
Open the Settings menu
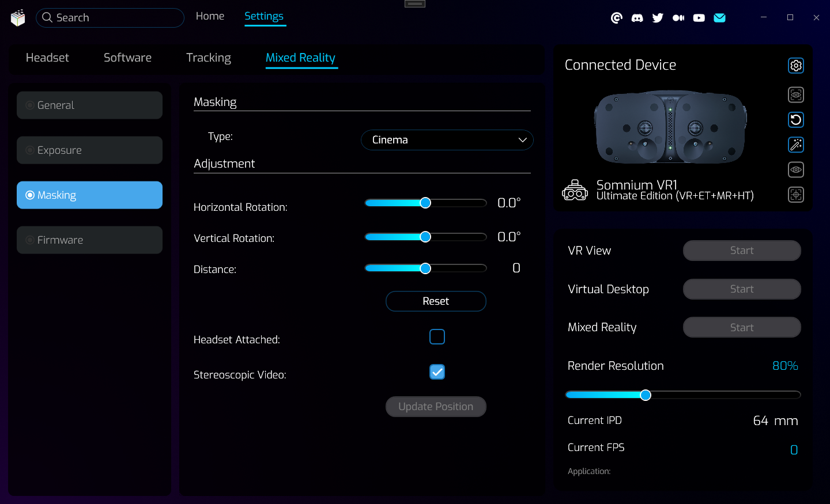(x=264, y=16)
